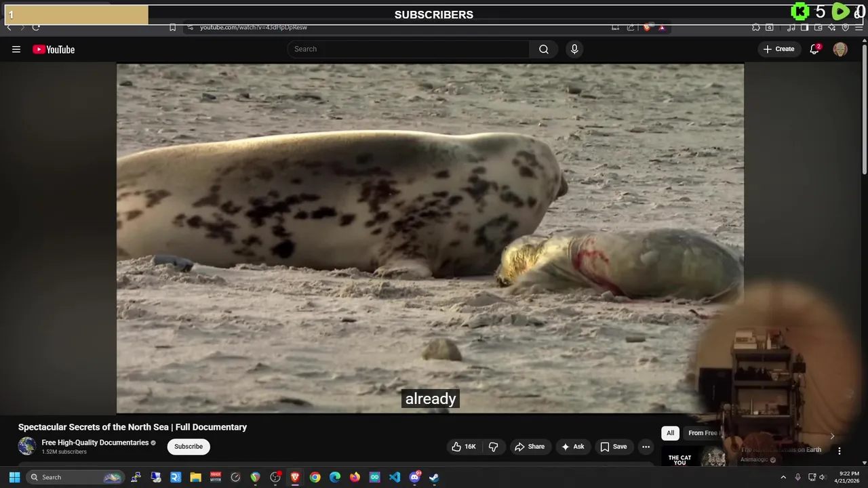The height and width of the screenshot is (488, 868).
Task: Open the media control music-note icon
Action: coord(791,27)
